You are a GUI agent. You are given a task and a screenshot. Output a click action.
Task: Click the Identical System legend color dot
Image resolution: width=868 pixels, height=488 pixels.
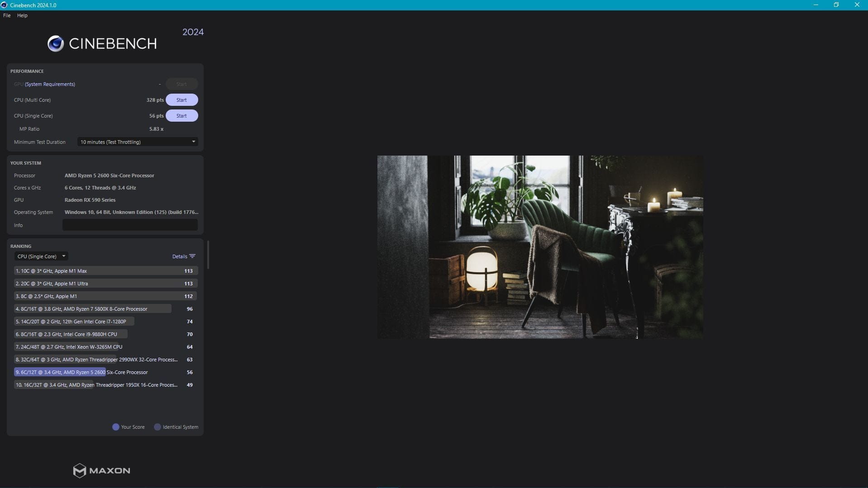(x=157, y=427)
